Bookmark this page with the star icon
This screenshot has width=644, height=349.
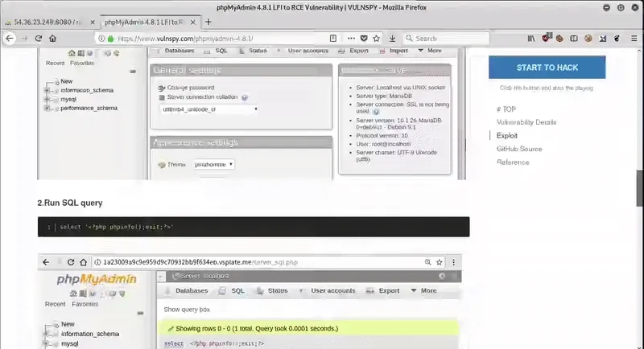click(378, 38)
